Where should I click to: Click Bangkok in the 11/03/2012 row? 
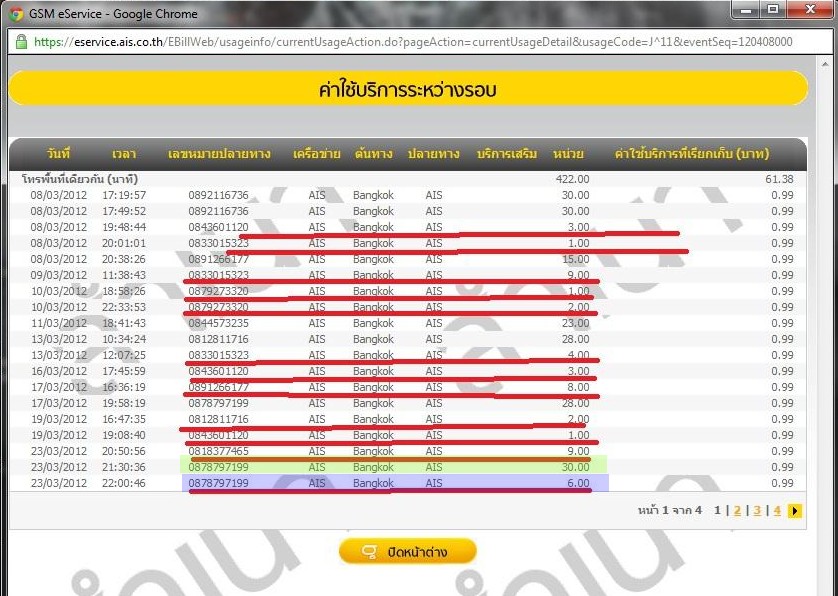coord(373,323)
